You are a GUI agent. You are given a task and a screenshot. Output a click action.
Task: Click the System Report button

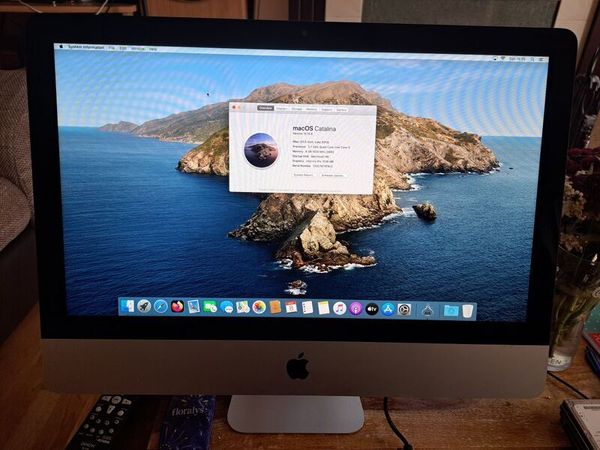pyautogui.click(x=303, y=175)
